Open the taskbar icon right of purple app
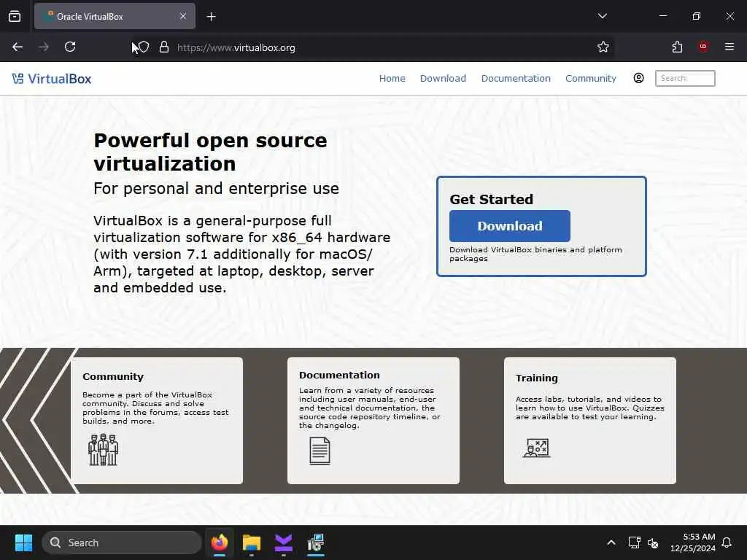The height and width of the screenshot is (560, 747). pyautogui.click(x=315, y=542)
